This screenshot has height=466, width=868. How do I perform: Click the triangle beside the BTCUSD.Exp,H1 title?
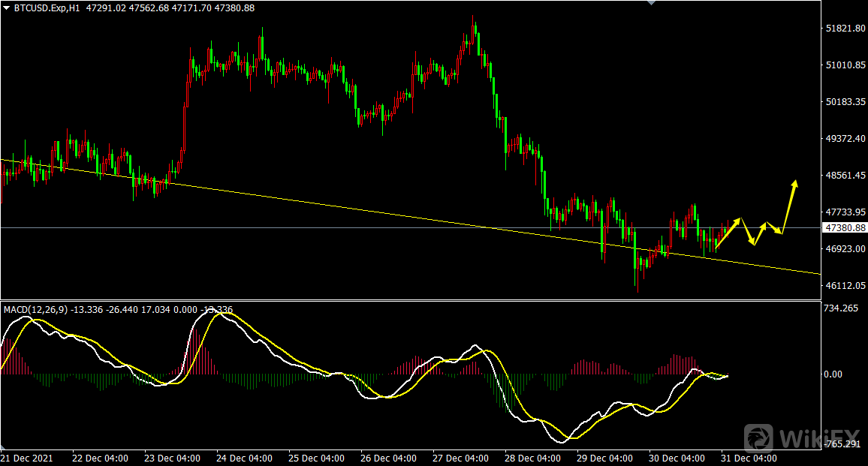(7, 8)
